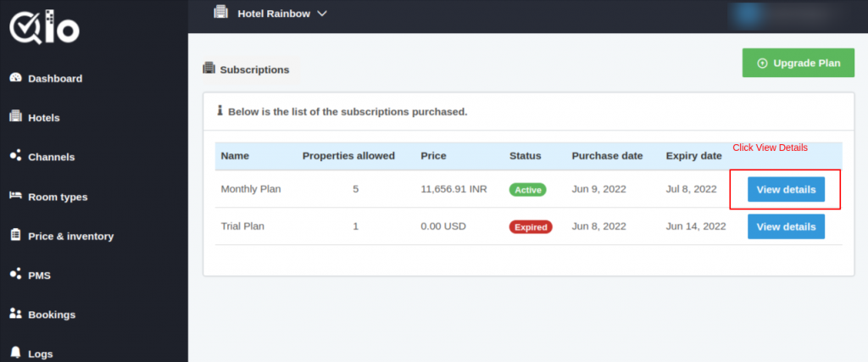Click the Jun 8, 2022 purchase date

(599, 226)
